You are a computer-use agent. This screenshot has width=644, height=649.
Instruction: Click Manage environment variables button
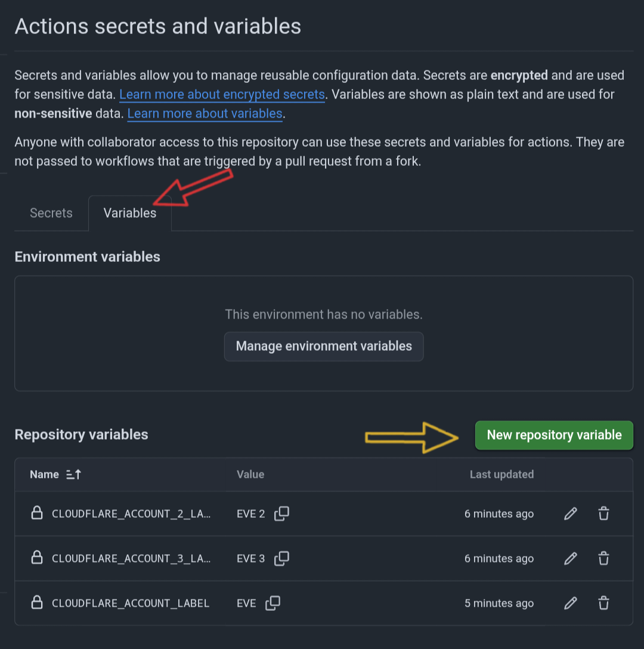(324, 347)
